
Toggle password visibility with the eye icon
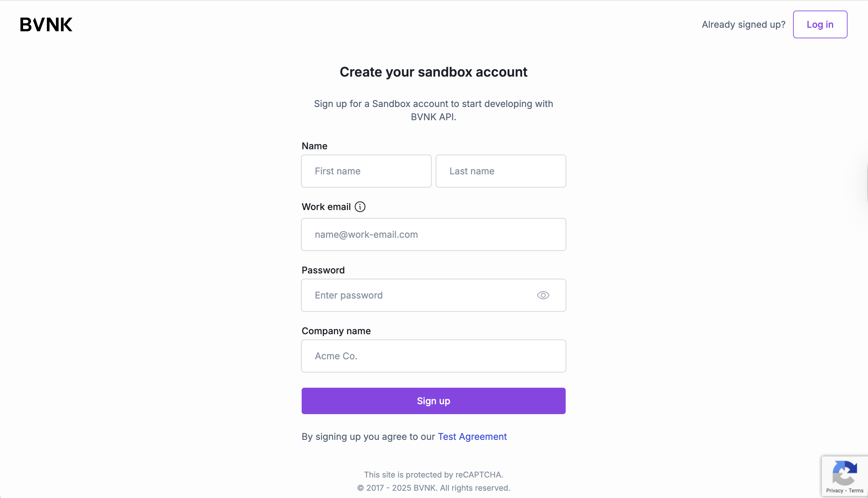click(x=543, y=295)
